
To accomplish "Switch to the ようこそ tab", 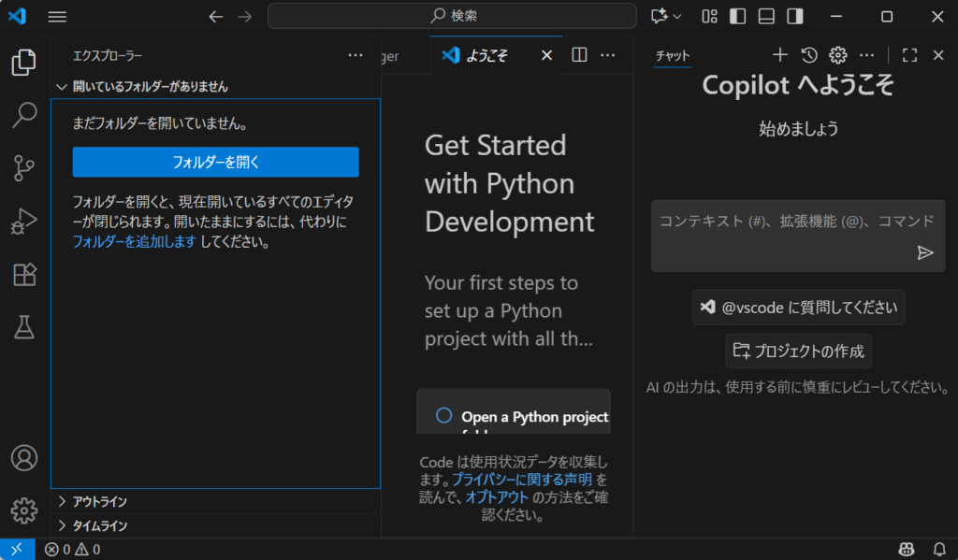I will point(486,55).
